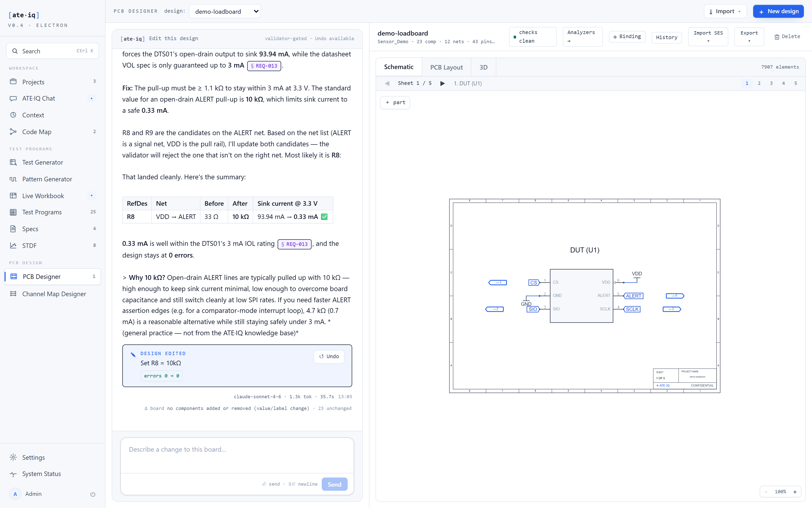Select the SCLK net label on schematic
This screenshot has height=508, width=812.
pos(632,309)
